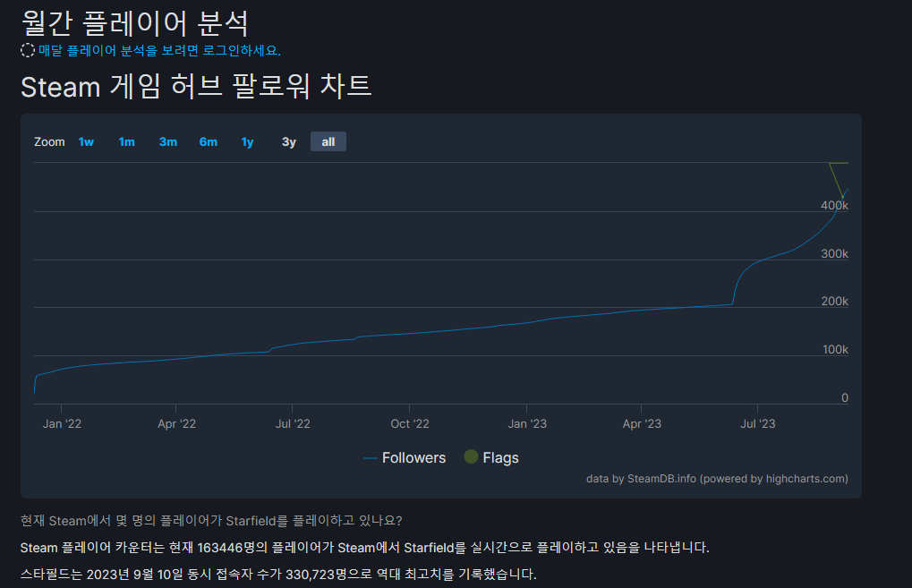This screenshot has width=912, height=588.
Task: Set chart zoom to 1w
Action: 86,142
